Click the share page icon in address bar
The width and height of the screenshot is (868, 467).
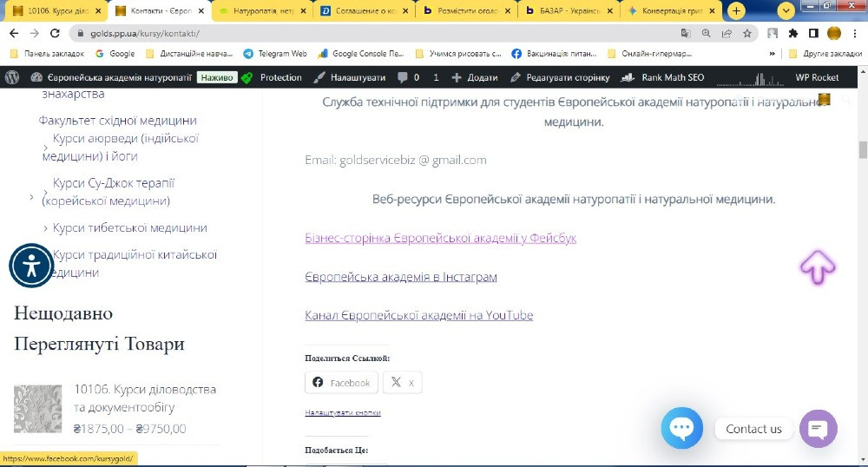click(727, 33)
